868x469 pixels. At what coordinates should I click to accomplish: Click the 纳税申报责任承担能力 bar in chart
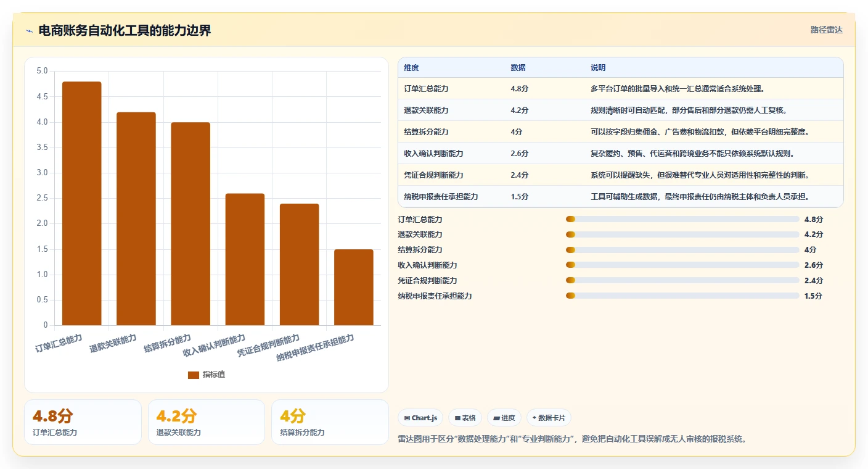354,287
